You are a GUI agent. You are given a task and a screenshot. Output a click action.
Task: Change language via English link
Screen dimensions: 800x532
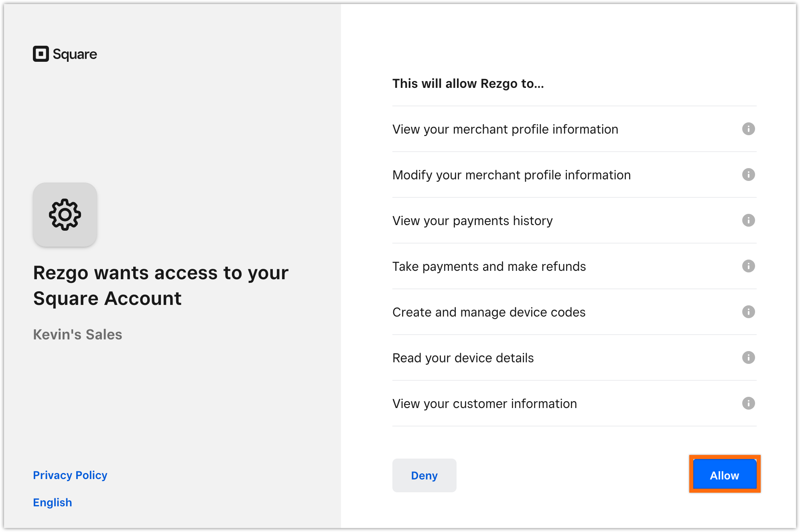click(53, 502)
